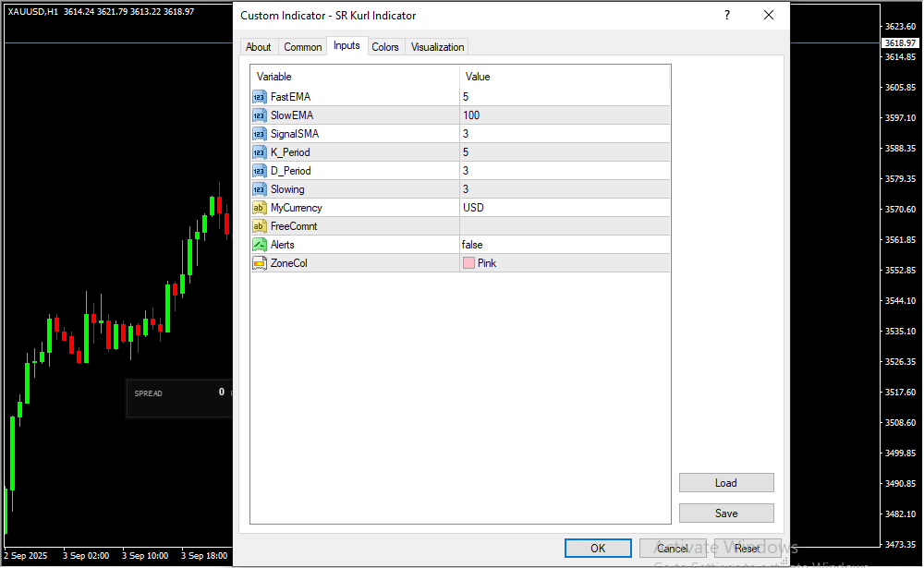Click the boolean icon beside Alerts

tap(259, 245)
